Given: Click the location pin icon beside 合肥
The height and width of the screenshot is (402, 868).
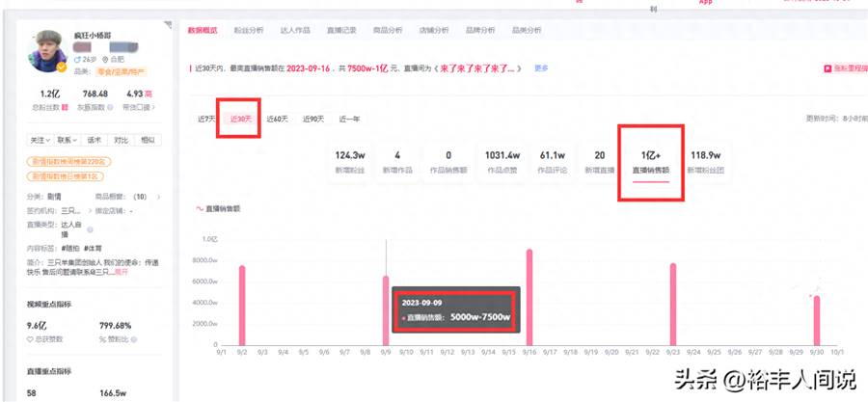Looking at the screenshot, I should [106, 59].
